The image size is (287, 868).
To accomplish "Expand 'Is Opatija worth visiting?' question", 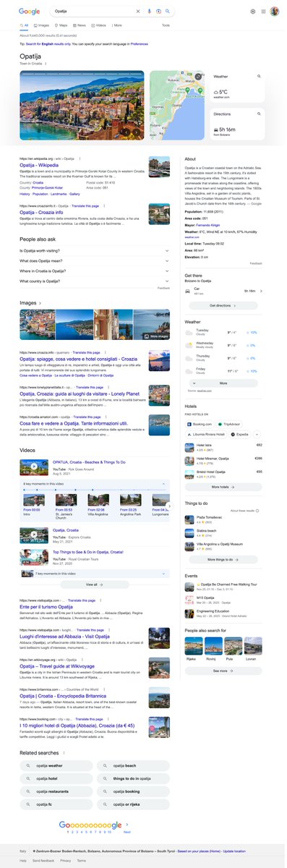I will tap(95, 250).
